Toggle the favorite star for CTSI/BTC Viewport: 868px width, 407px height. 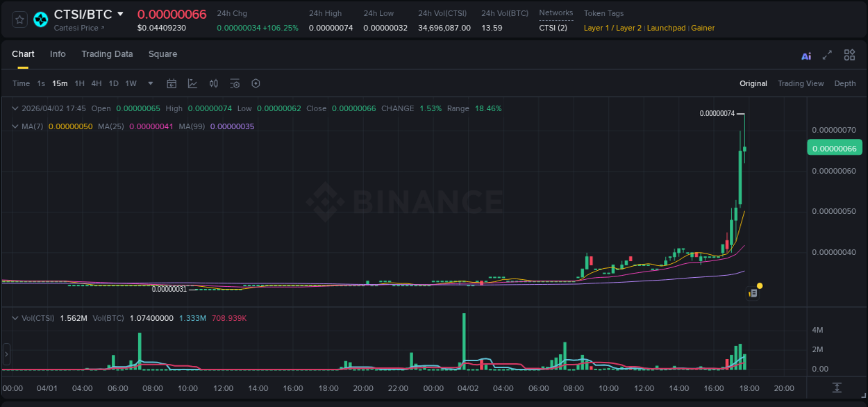(x=19, y=19)
